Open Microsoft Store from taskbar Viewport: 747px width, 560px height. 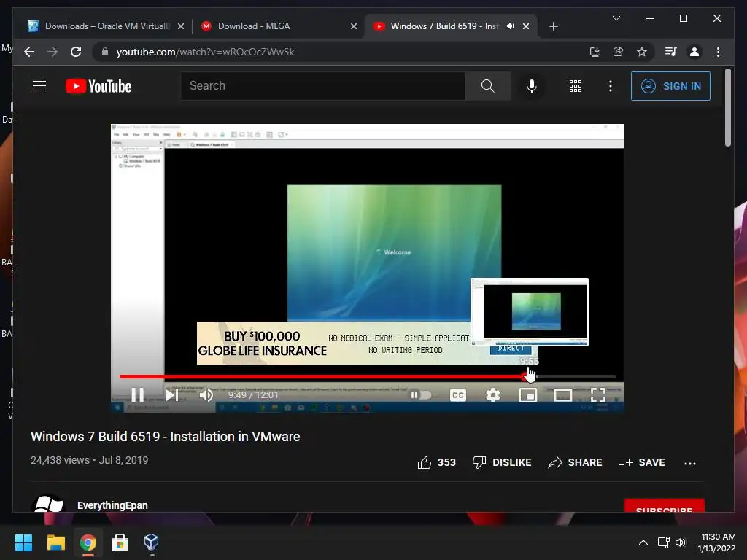[x=120, y=542]
